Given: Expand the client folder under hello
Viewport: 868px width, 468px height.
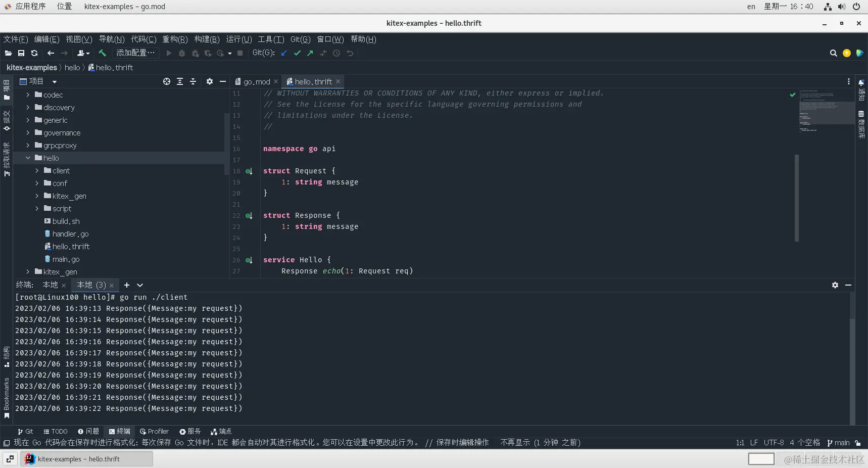Looking at the screenshot, I should click(x=37, y=170).
